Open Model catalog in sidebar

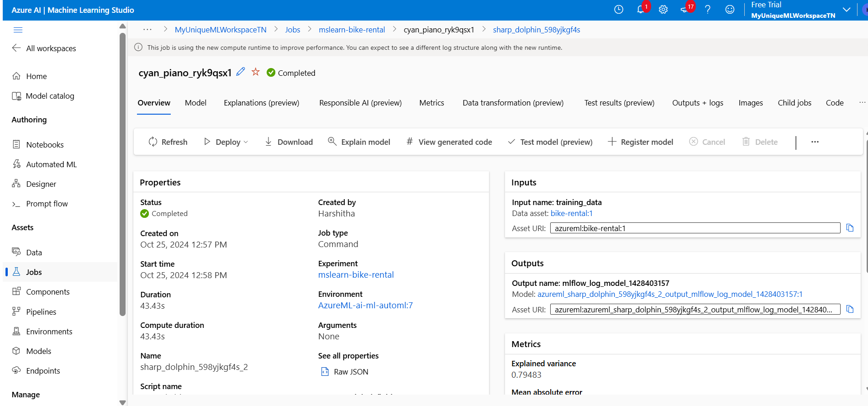tap(43, 96)
